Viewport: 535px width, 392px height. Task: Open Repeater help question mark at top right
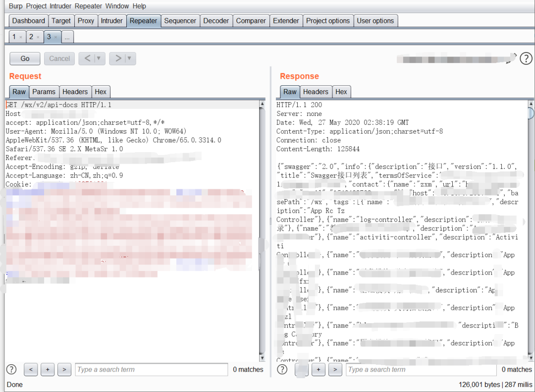pyautogui.click(x=526, y=58)
